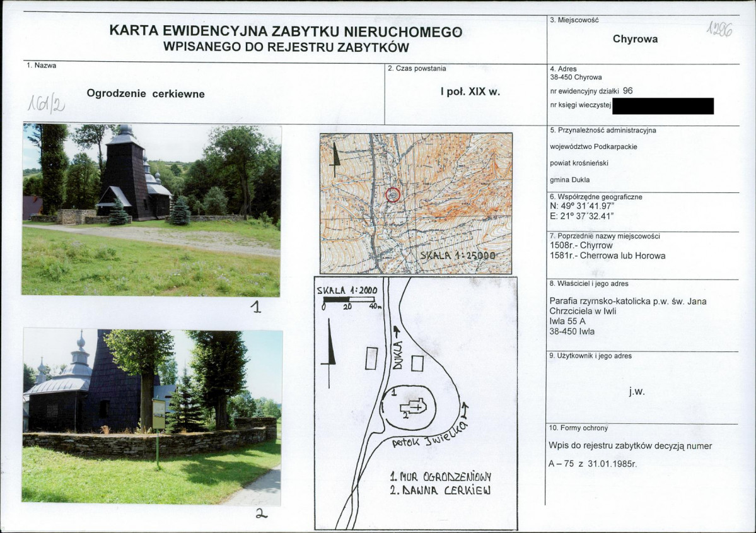Click 'SKALA 1:25000' label on the map
This screenshot has height=533, width=756.
[458, 255]
